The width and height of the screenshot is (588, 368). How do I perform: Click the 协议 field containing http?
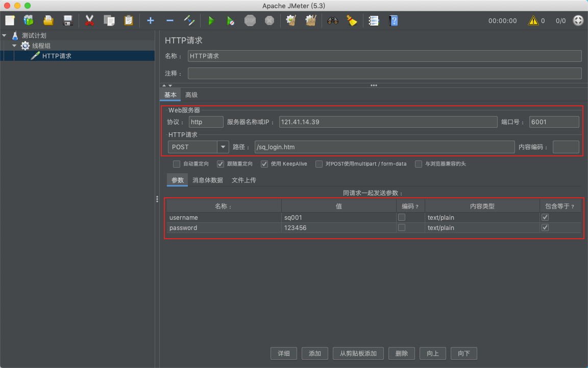pos(206,122)
